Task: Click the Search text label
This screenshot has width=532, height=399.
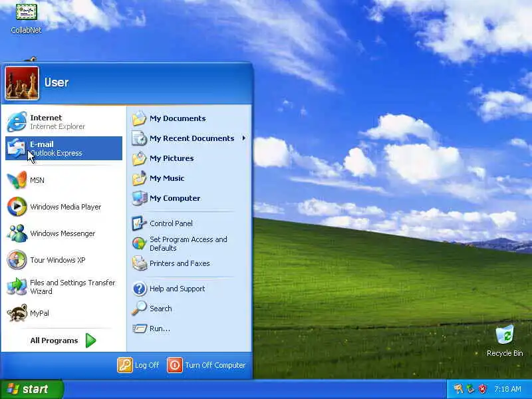Action: click(160, 309)
